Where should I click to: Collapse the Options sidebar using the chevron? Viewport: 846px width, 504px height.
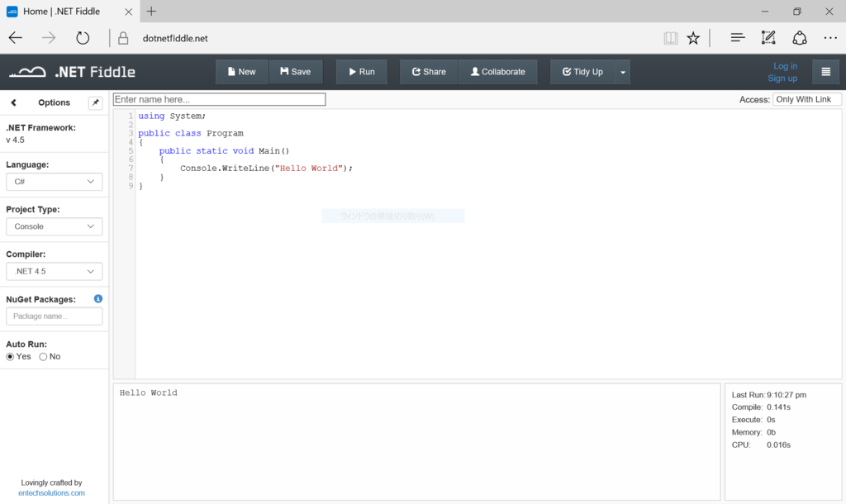[13, 102]
